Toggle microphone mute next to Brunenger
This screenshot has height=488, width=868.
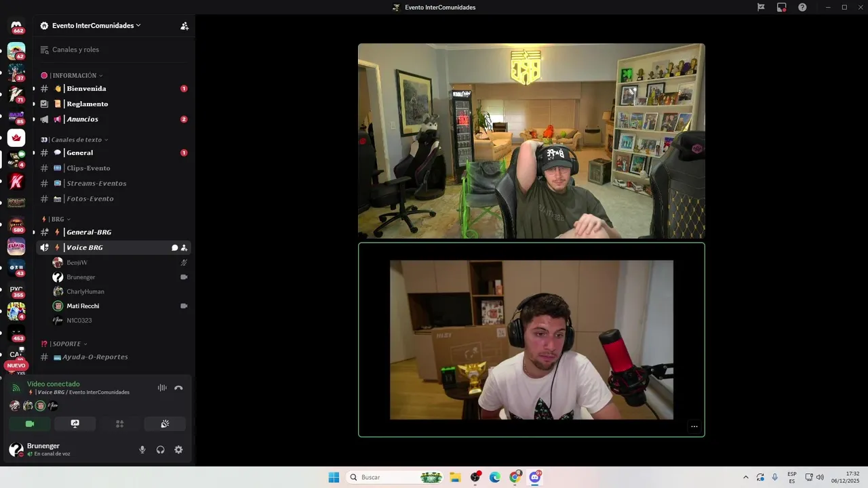[142, 449]
